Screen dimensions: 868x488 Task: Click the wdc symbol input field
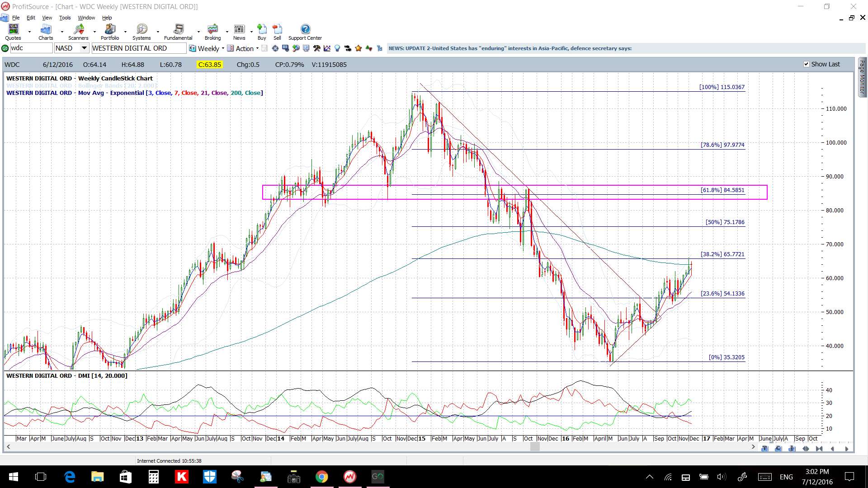(31, 48)
